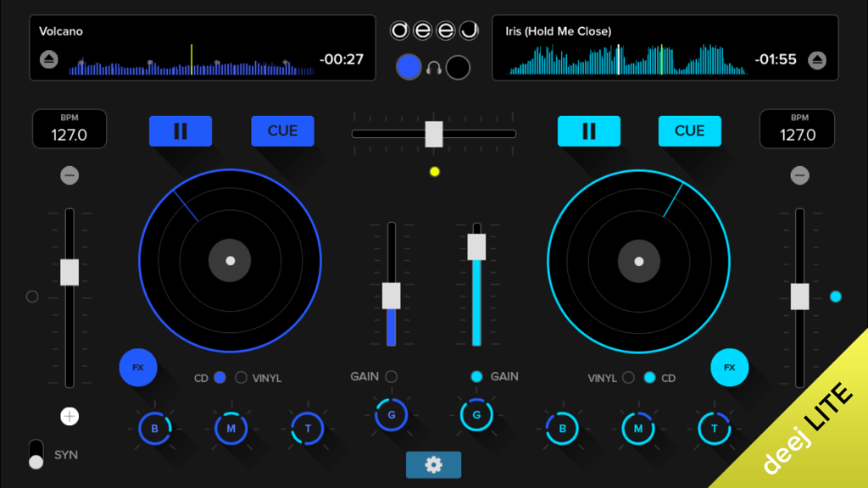Click the plus button below left pitch fader
The image size is (868, 488).
coord(70,416)
